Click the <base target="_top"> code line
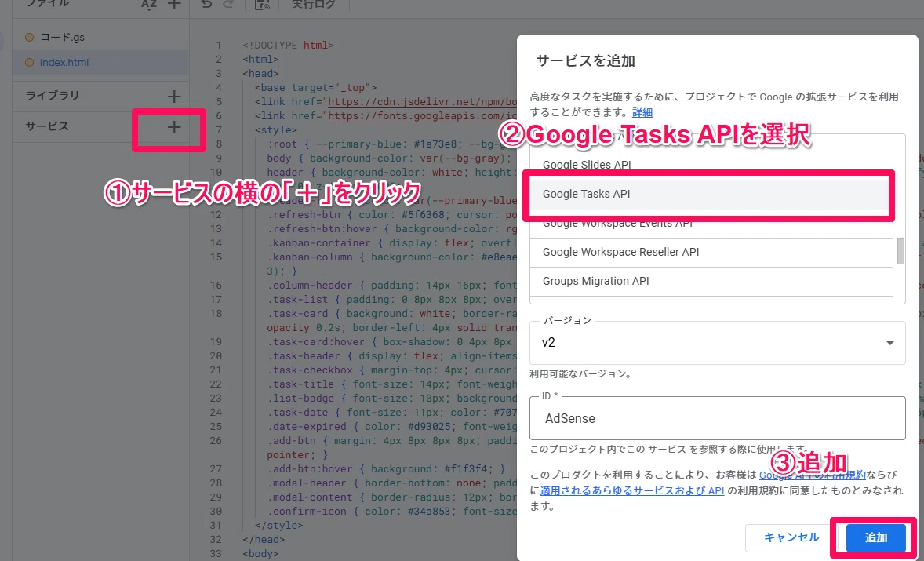The image size is (924, 561). point(315,87)
